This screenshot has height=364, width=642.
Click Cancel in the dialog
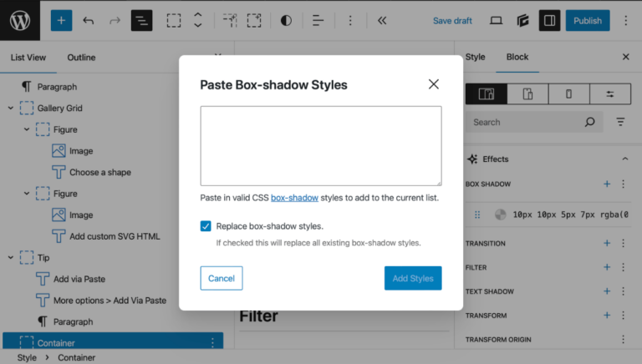[221, 278]
